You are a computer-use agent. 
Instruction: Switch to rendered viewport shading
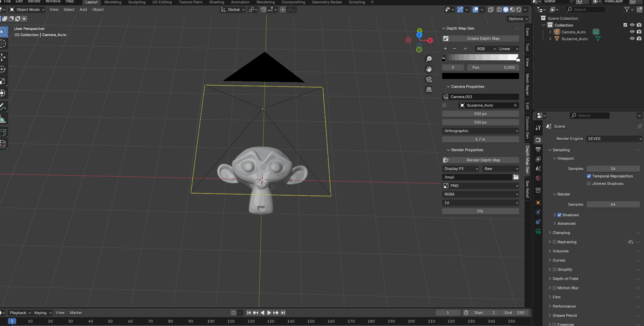(519, 10)
